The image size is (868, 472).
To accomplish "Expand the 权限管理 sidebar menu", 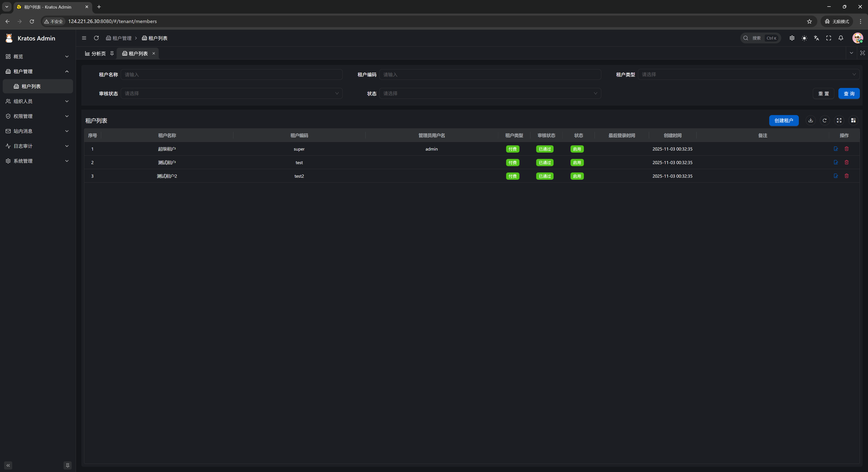I will coord(37,116).
